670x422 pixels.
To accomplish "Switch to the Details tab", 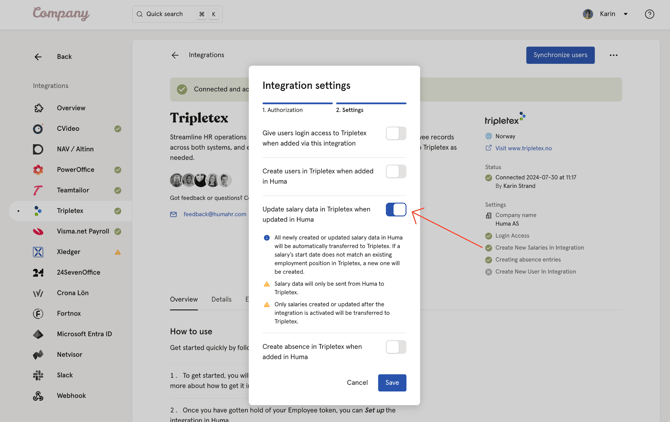I will point(221,299).
